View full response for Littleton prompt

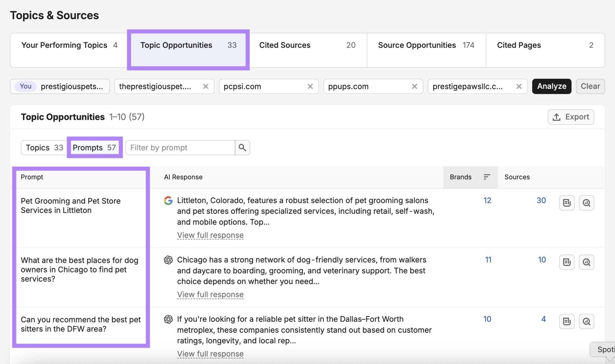[x=210, y=235]
